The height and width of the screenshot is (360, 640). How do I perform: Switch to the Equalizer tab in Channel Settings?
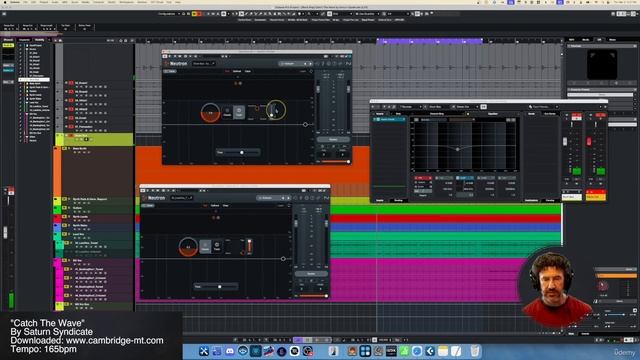coord(493,114)
